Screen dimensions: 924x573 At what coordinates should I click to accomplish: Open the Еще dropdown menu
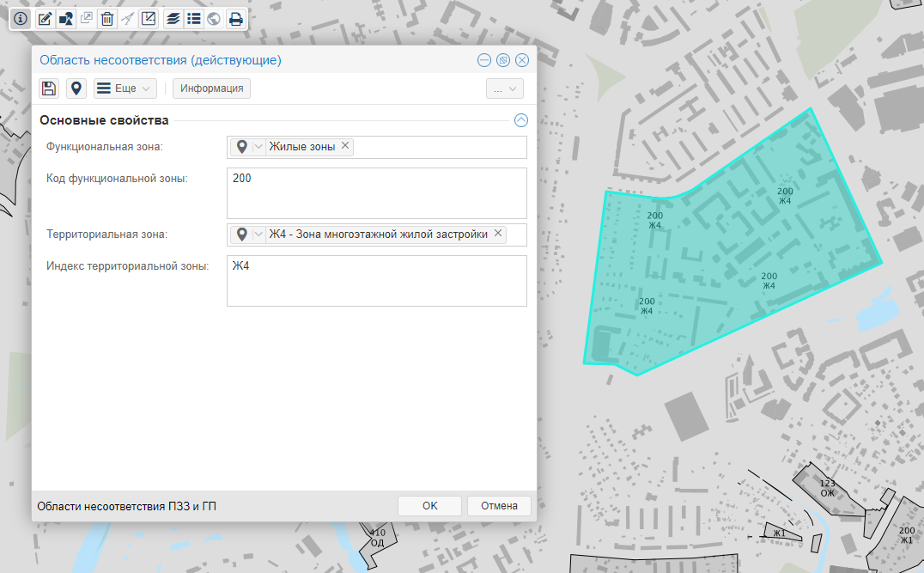point(125,88)
